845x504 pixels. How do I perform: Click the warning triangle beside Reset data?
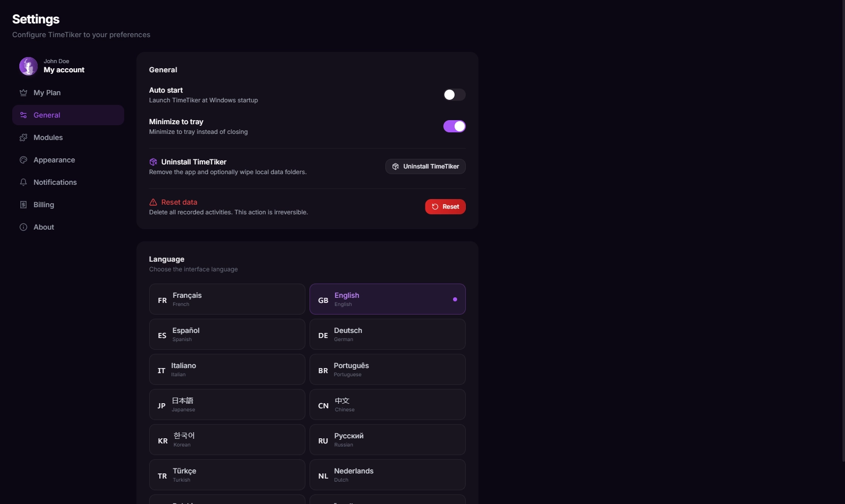coord(153,202)
